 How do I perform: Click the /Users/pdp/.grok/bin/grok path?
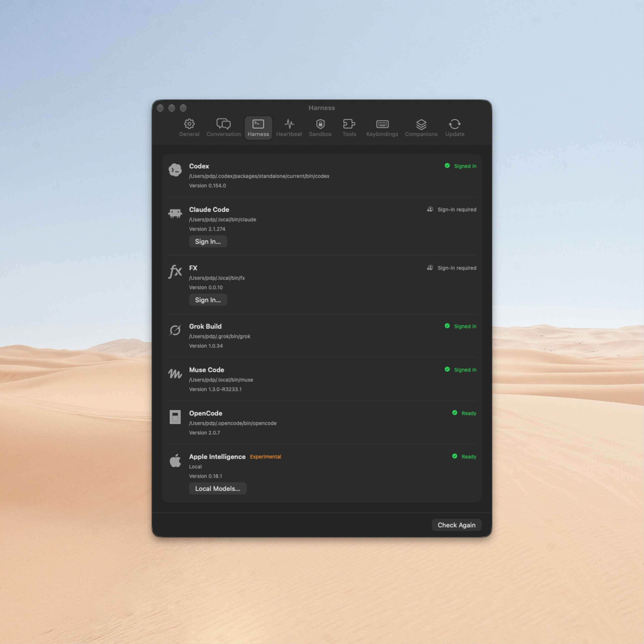pos(220,336)
